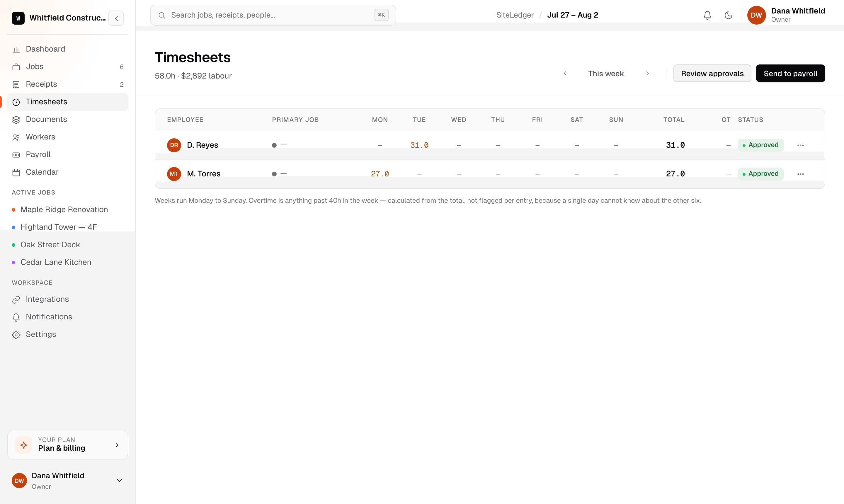Viewport: 844px width, 504px height.
Task: Open Oak Street Deck job
Action: coord(68,245)
